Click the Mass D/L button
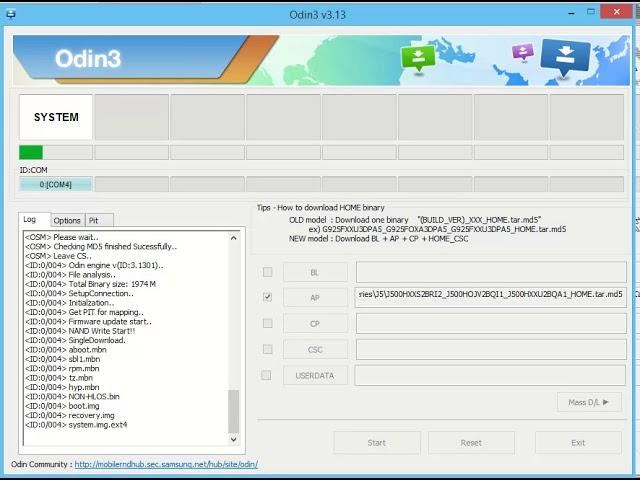 click(x=589, y=402)
